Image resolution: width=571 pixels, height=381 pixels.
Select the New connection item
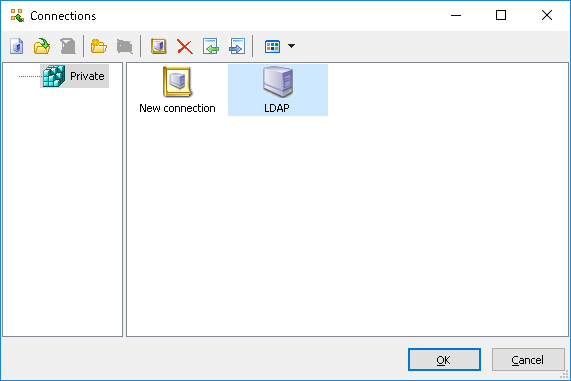click(177, 90)
